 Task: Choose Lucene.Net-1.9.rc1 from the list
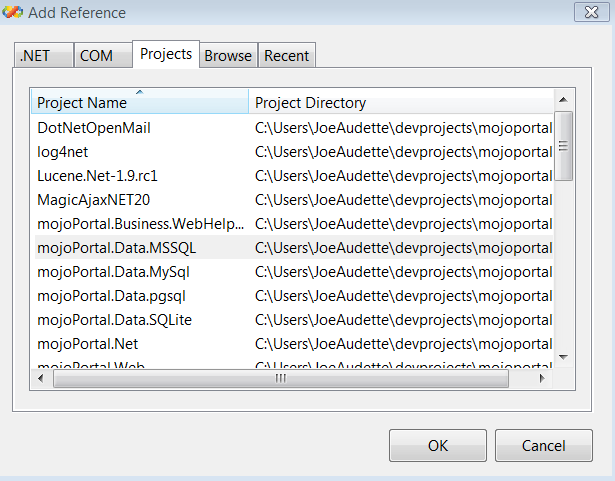[98, 175]
